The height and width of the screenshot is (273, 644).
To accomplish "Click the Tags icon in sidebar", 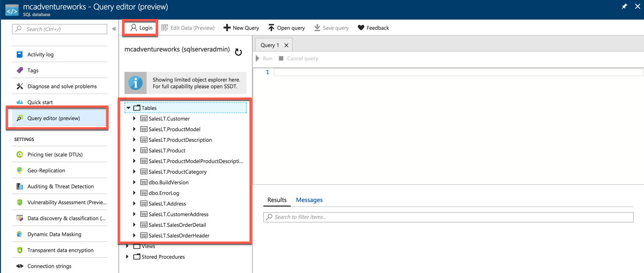I will 19,70.
